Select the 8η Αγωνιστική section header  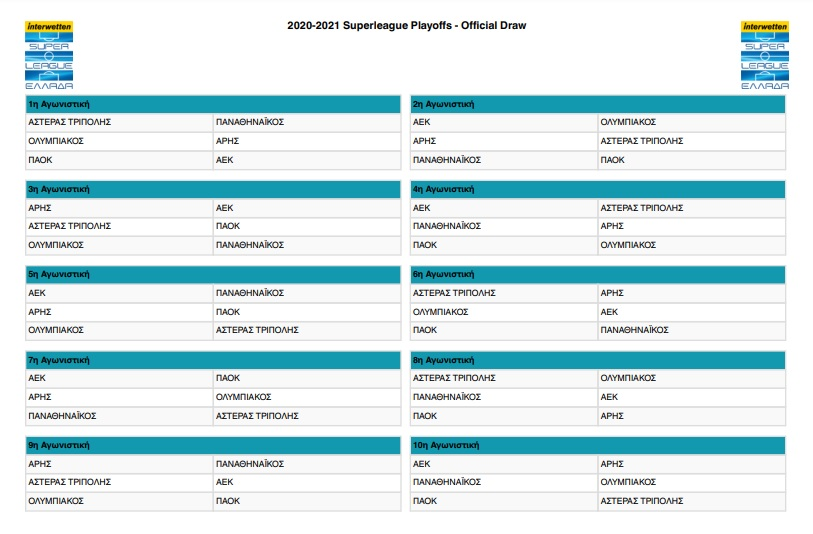coord(597,359)
